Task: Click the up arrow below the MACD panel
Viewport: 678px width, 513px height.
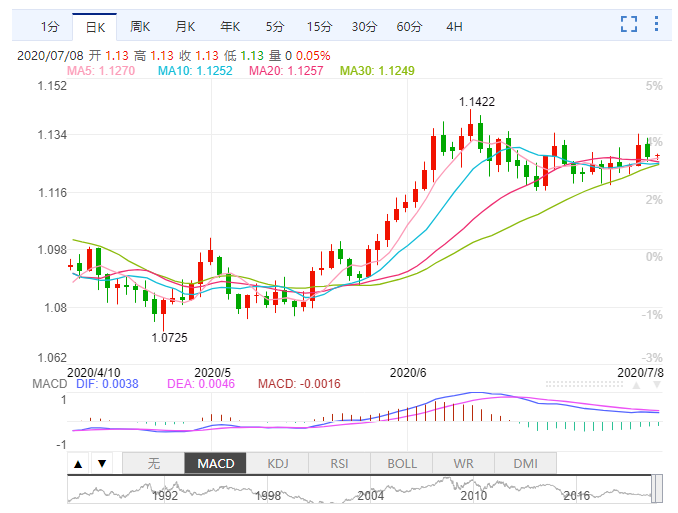Action: [77, 464]
